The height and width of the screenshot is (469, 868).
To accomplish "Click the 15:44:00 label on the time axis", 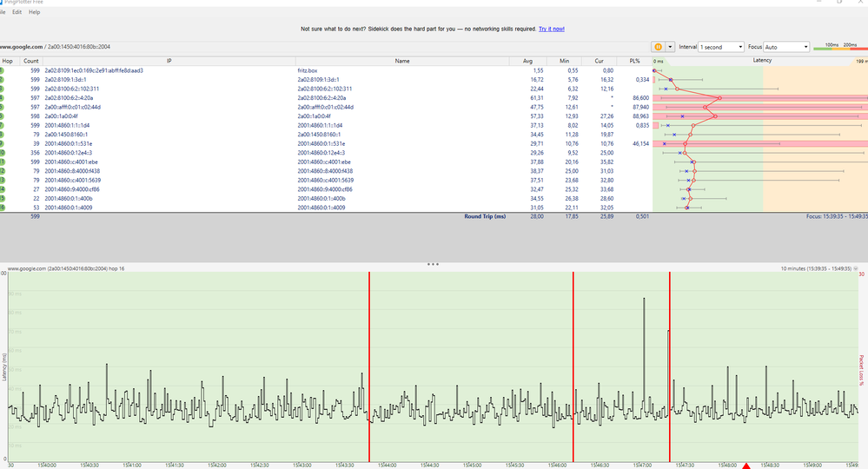I will [387, 466].
